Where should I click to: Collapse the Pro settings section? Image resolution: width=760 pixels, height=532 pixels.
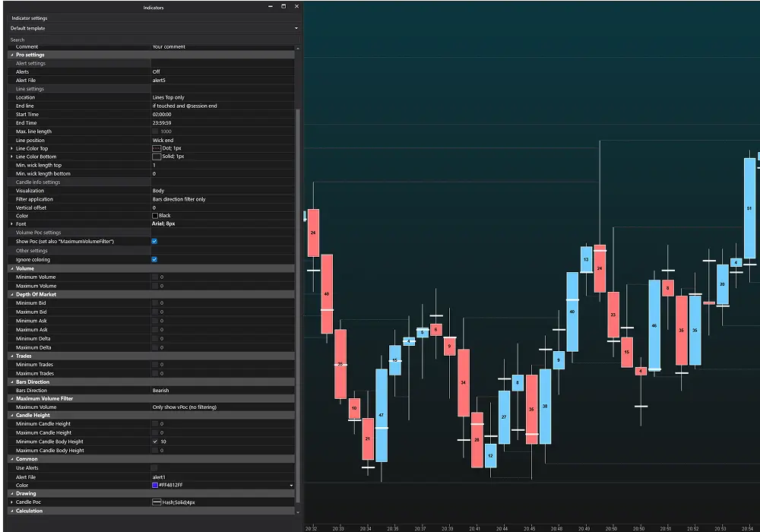(11, 55)
